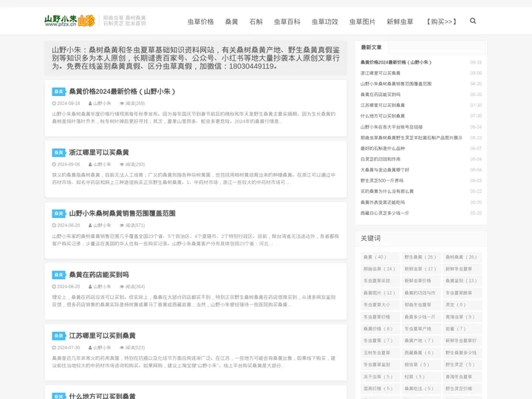Image resolution: width=532 pixels, height=399 pixels.
Task: Open article title 桑黄价格2024最新价格（山野小朱）
Action: pos(122,92)
